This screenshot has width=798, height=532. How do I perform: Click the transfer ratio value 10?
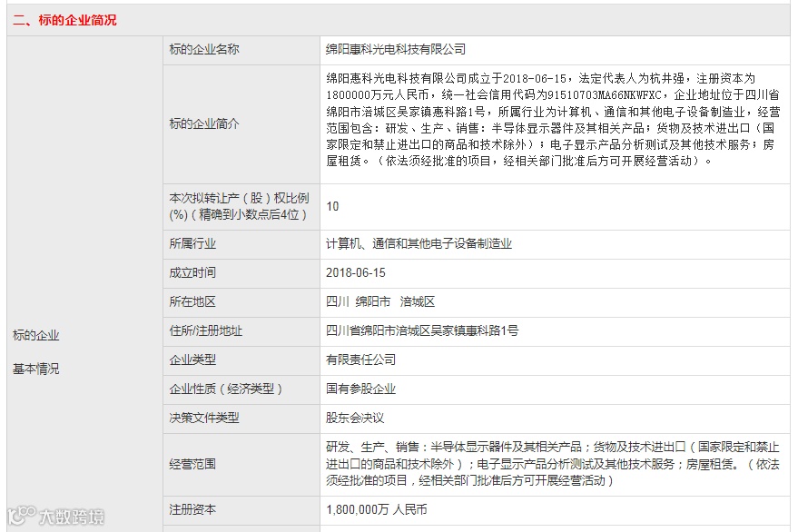click(x=332, y=206)
